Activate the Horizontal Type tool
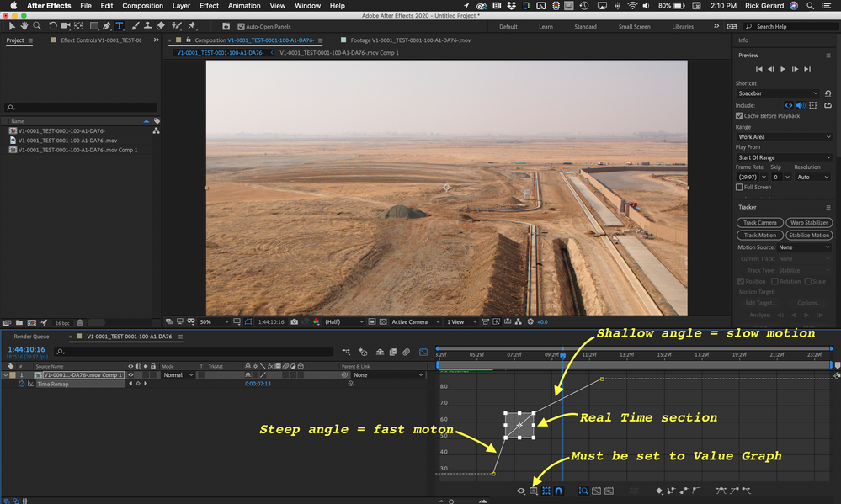This screenshot has height=504, width=841. [119, 26]
